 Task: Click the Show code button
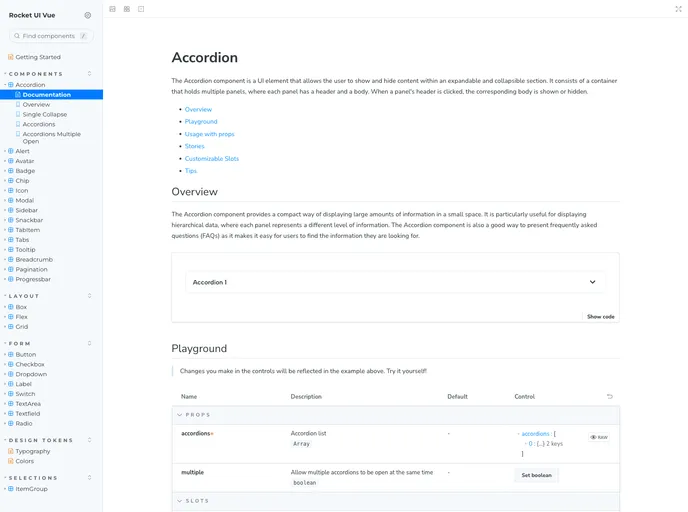pos(601,317)
